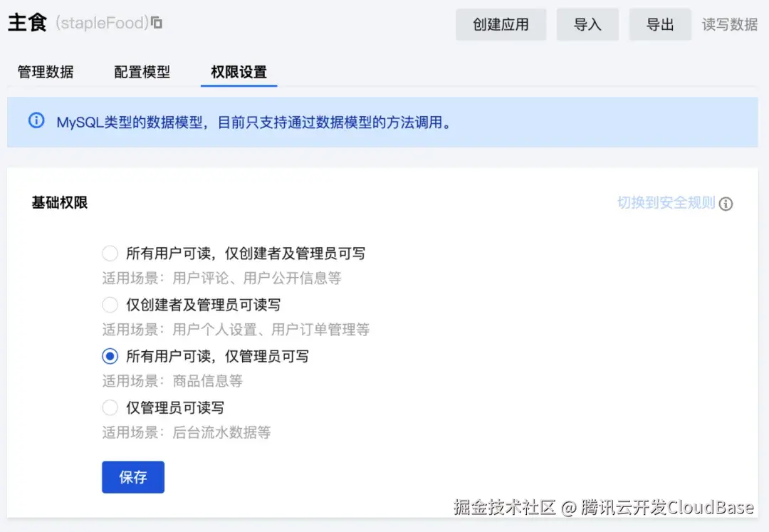Click the 主食 model title

pyautogui.click(x=27, y=22)
